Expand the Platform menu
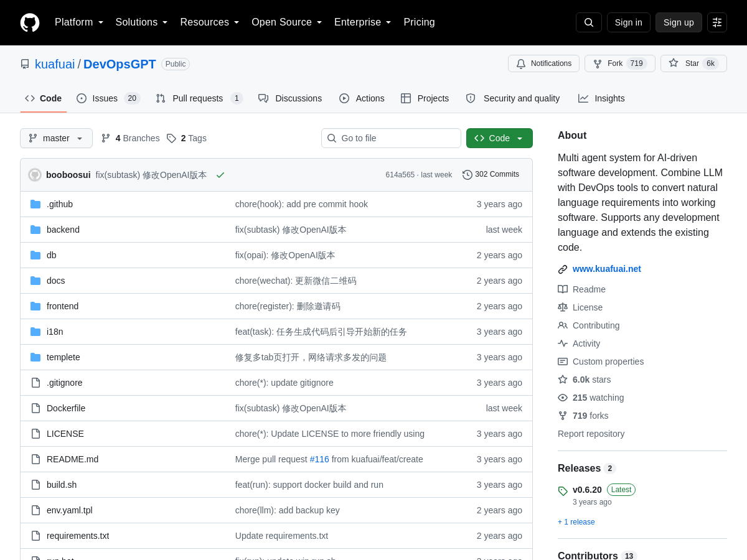Image resolution: width=747 pixels, height=560 pixels. coord(79,22)
